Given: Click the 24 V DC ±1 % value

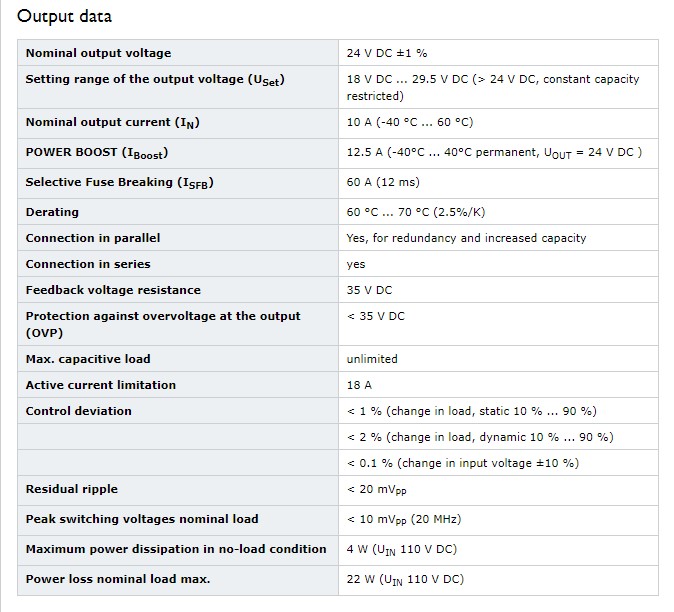Looking at the screenshot, I should [x=387, y=53].
